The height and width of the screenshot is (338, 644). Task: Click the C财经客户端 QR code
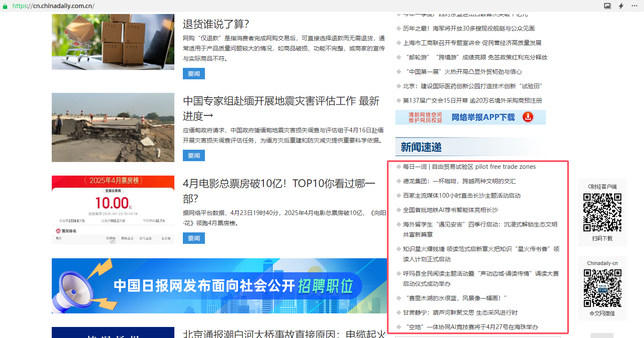tap(602, 212)
